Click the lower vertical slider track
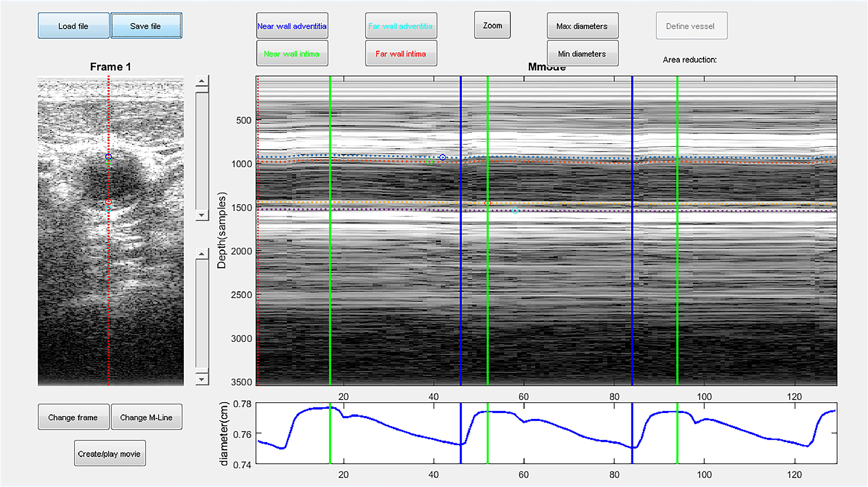The height and width of the screenshot is (487, 868). 202,314
